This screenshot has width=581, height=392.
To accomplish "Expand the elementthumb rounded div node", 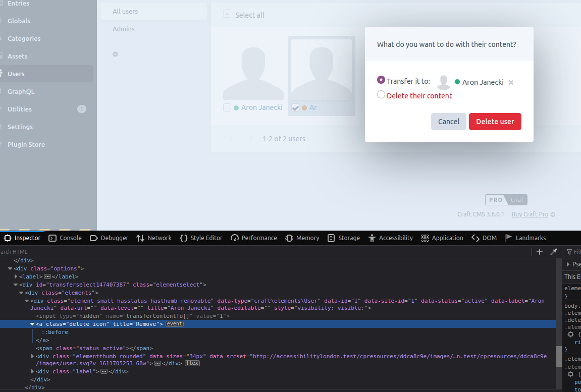I will (32, 356).
